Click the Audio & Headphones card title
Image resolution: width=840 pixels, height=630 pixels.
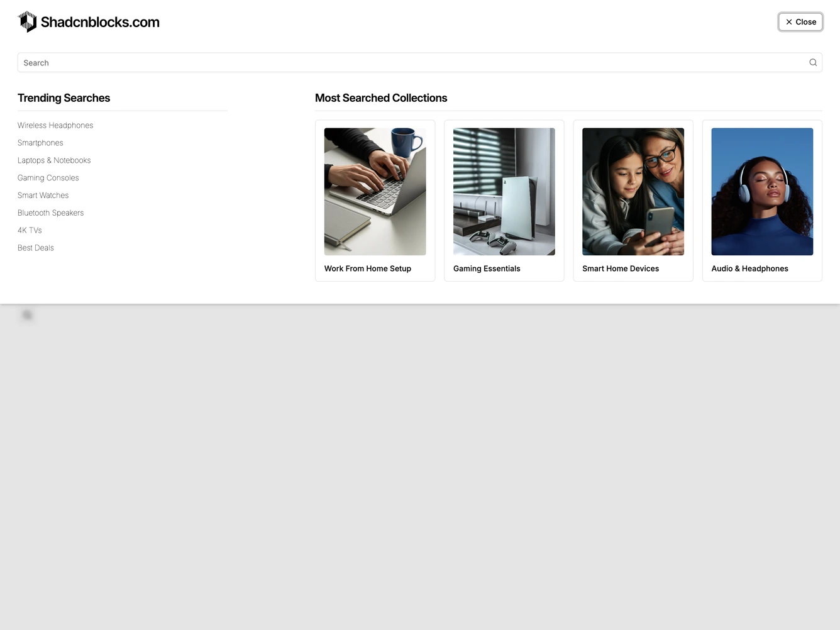pos(750,268)
